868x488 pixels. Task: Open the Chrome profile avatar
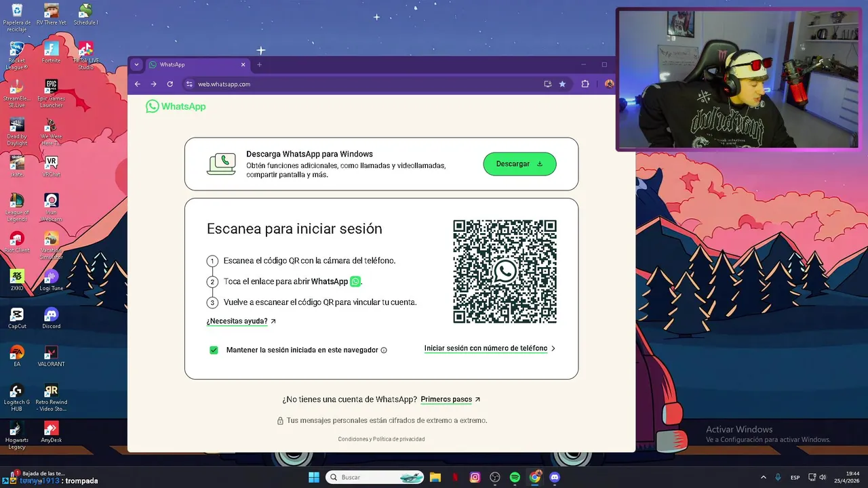(x=609, y=84)
